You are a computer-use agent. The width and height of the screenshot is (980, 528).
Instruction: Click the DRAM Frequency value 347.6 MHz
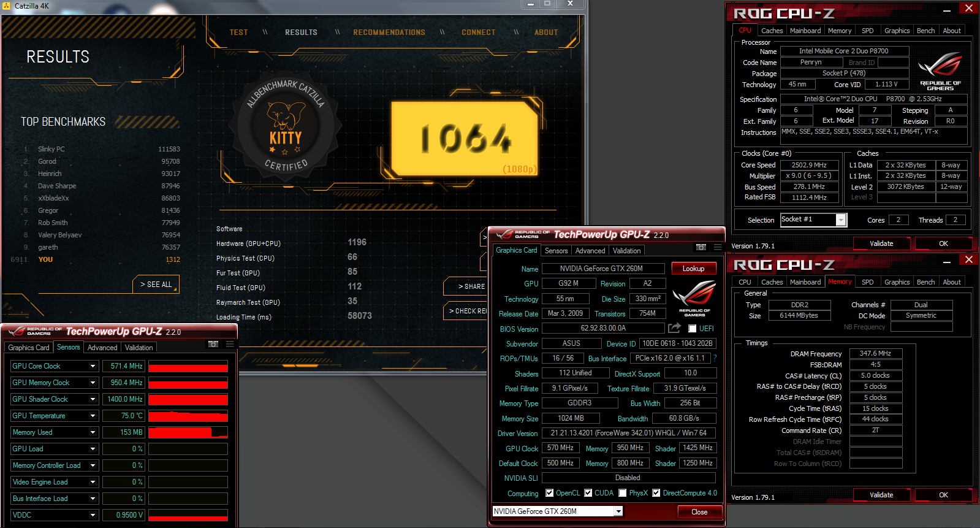pyautogui.click(x=875, y=354)
